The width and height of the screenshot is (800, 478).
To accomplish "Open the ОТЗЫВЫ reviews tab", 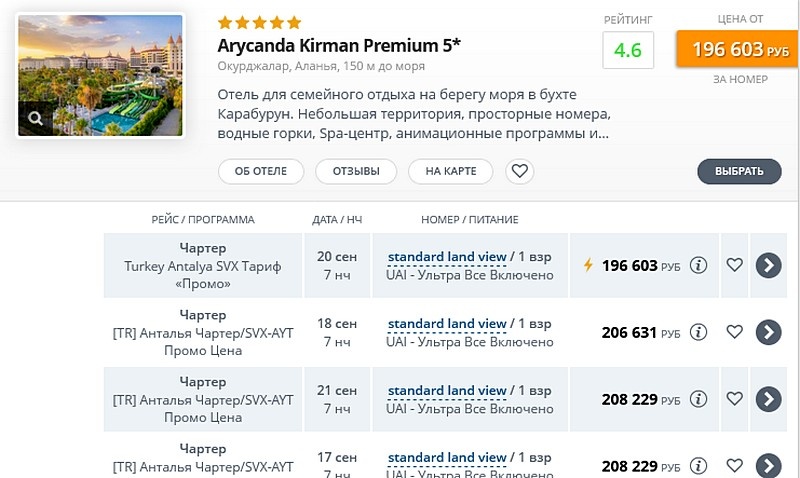I will 356,171.
